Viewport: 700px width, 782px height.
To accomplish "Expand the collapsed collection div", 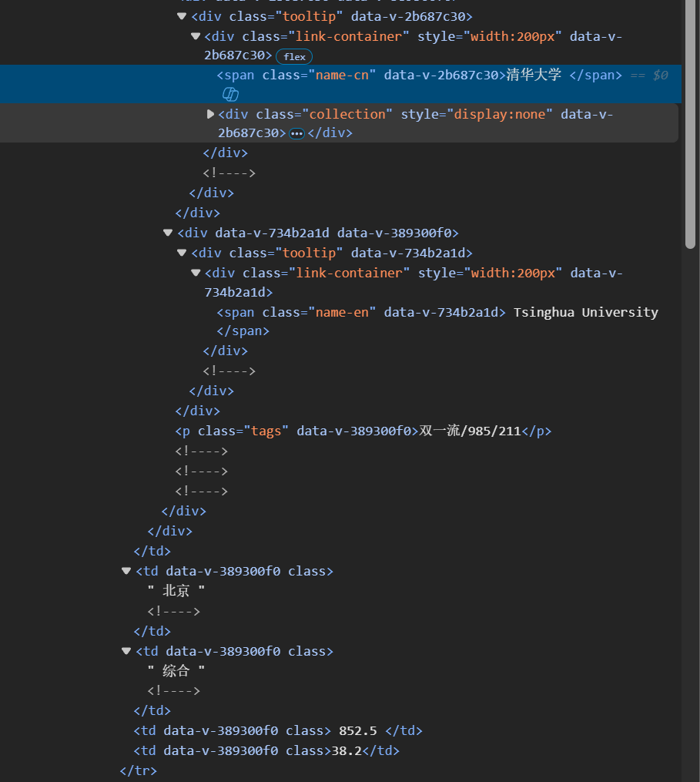I will click(210, 114).
